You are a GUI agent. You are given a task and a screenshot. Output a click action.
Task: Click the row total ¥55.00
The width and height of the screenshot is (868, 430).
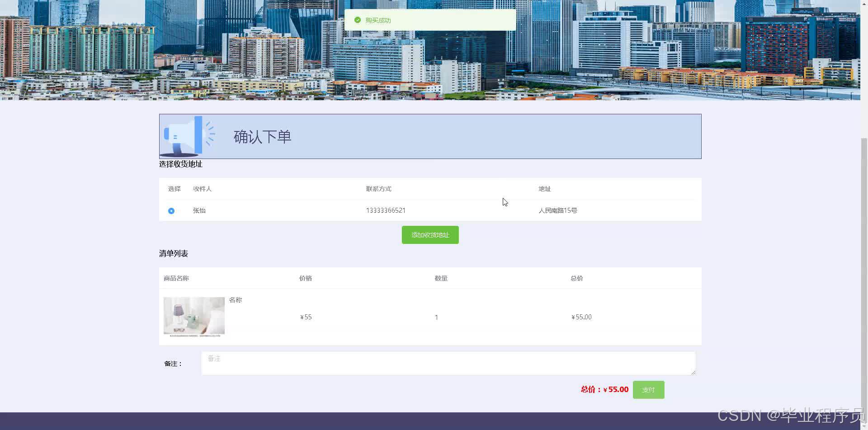(581, 317)
